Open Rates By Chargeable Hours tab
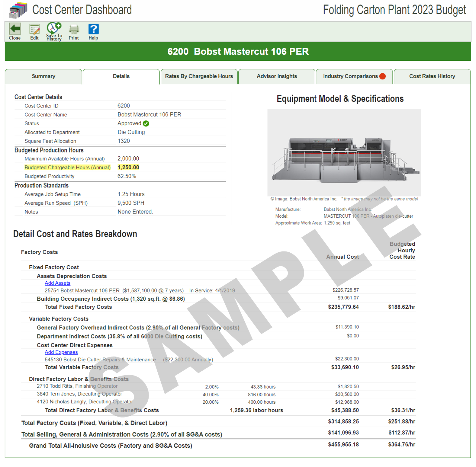 (199, 76)
